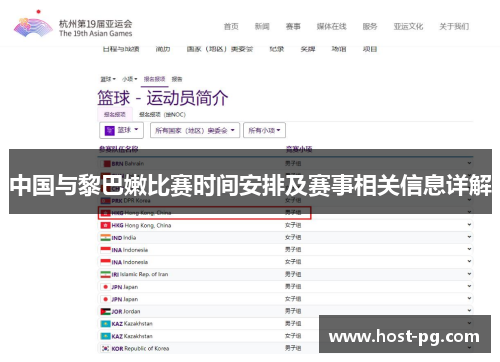500x362 pixels.
Task: Open 媒体在线 in the top navigation
Action: (331, 26)
